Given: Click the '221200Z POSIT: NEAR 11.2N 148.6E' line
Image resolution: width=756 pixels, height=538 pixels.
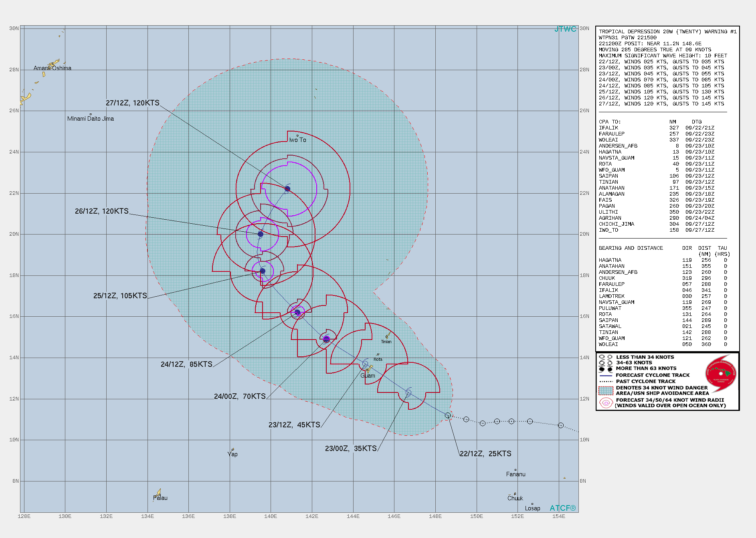Looking at the screenshot, I should tap(650, 44).
